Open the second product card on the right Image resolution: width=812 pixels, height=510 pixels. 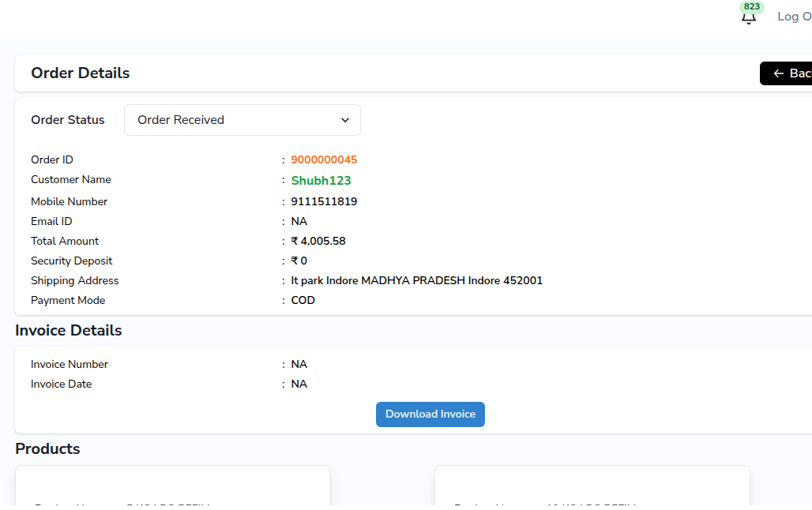click(591, 487)
